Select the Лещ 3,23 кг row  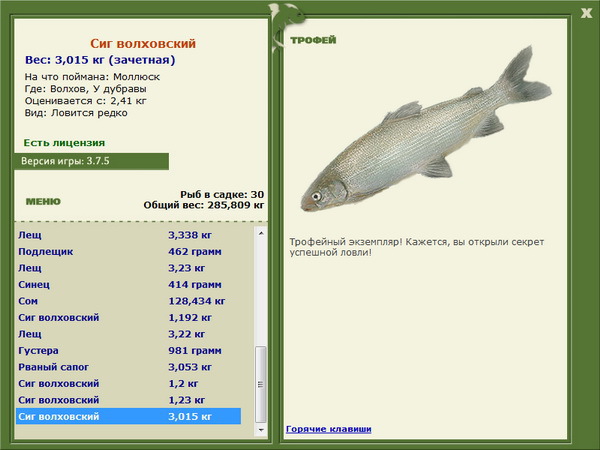click(x=129, y=268)
